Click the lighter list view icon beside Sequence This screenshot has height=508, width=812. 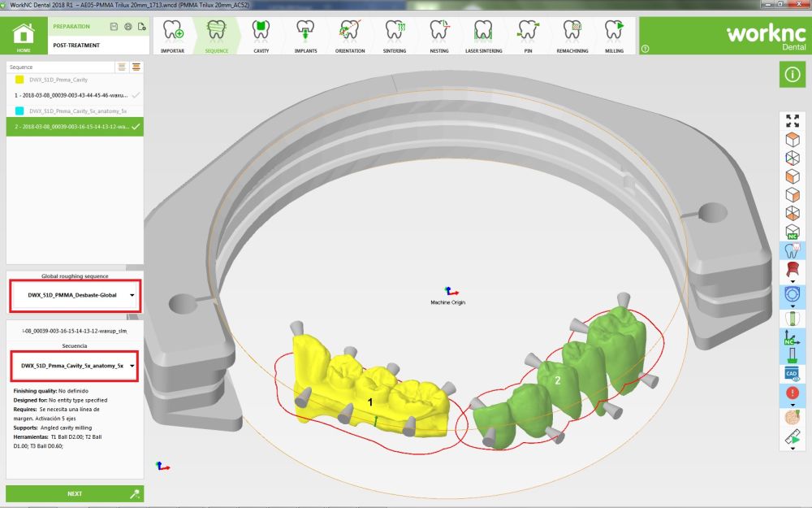(x=122, y=67)
